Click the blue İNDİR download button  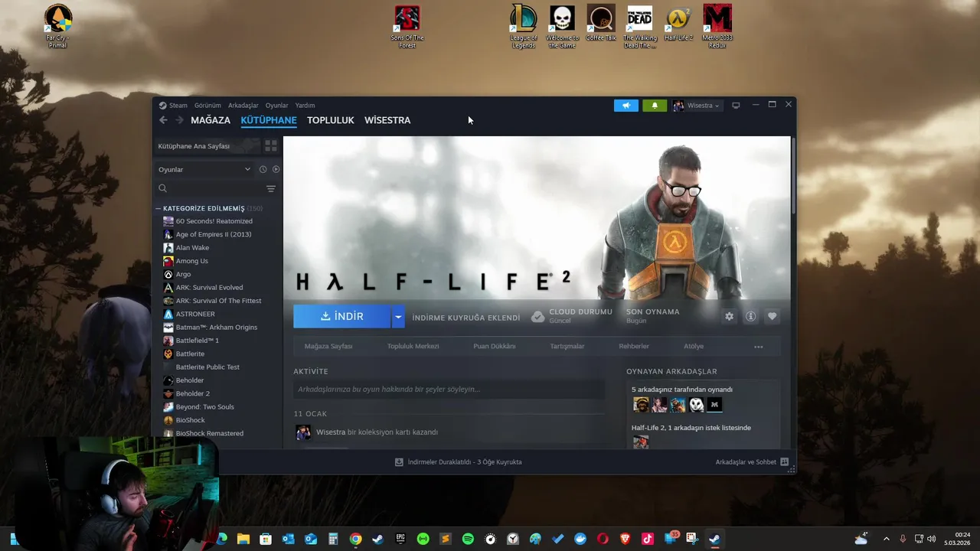click(342, 316)
